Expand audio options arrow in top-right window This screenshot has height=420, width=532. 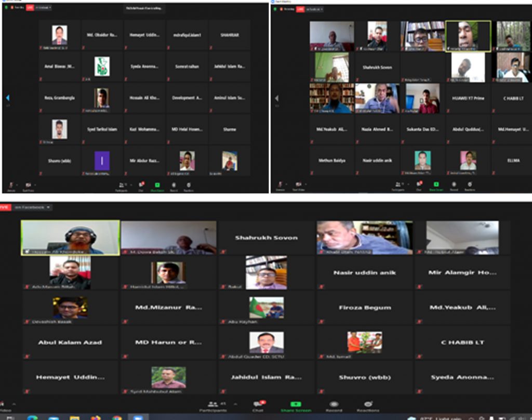click(286, 185)
